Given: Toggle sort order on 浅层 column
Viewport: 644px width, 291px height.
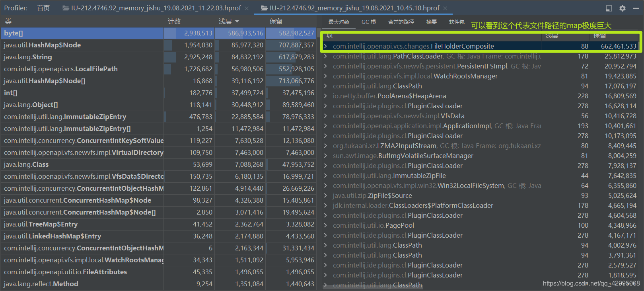Looking at the screenshot, I should 240,21.
